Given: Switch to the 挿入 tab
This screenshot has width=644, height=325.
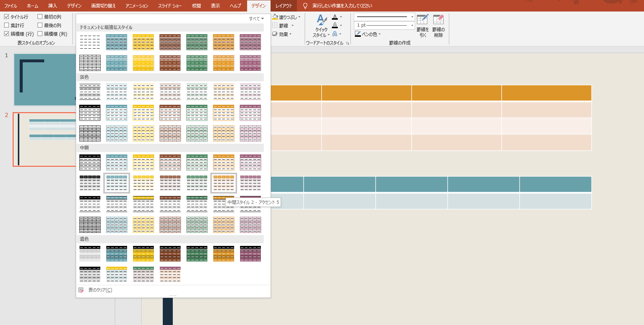Looking at the screenshot, I should (53, 6).
